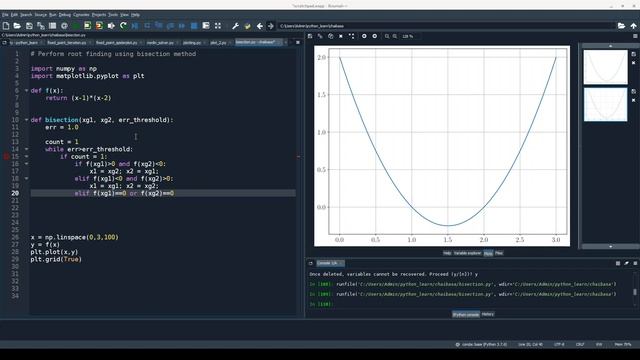Run current cell icon
This screenshot has width=640, height=360.
point(87,26)
